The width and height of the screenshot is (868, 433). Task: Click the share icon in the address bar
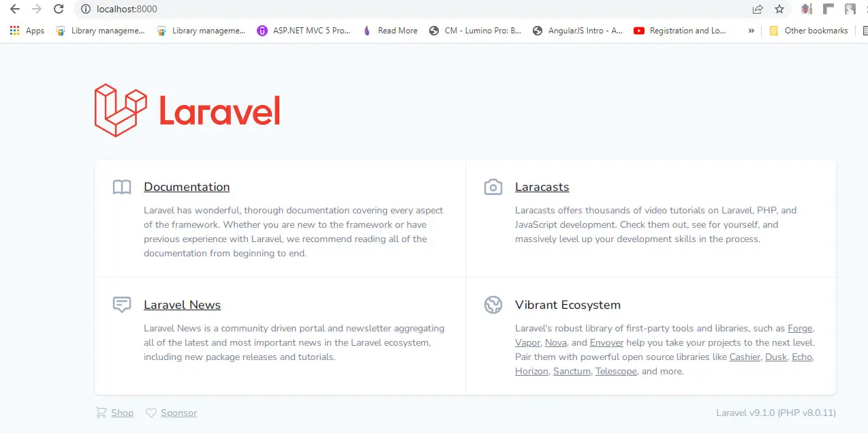click(757, 10)
